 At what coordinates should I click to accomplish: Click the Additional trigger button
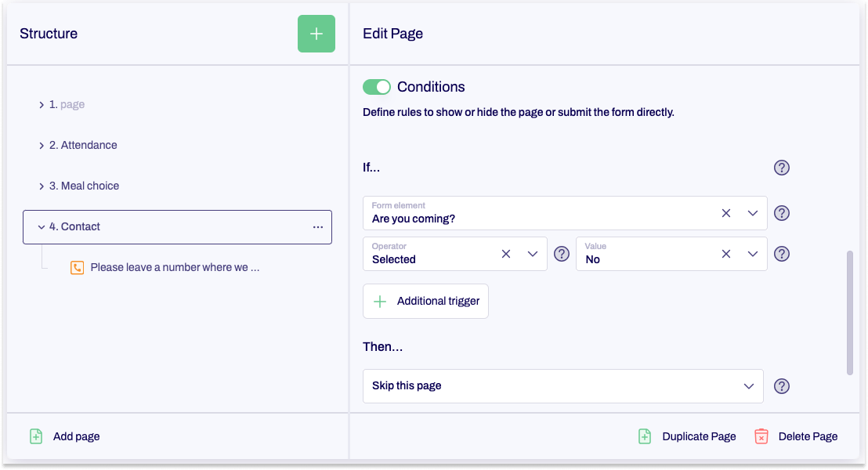tap(425, 301)
